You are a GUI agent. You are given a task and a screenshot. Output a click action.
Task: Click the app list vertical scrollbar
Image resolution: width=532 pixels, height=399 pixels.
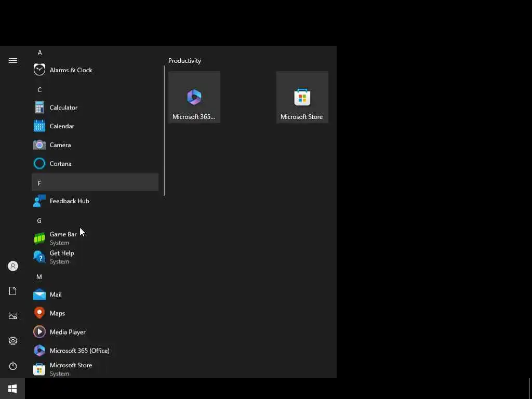click(164, 130)
